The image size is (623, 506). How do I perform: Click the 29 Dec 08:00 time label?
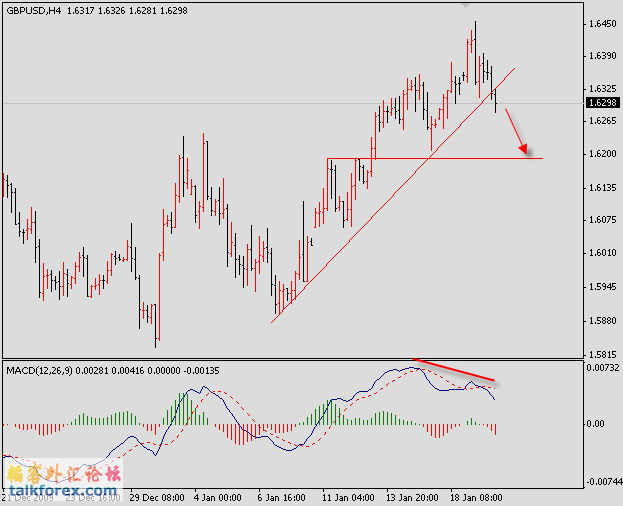[x=157, y=496]
